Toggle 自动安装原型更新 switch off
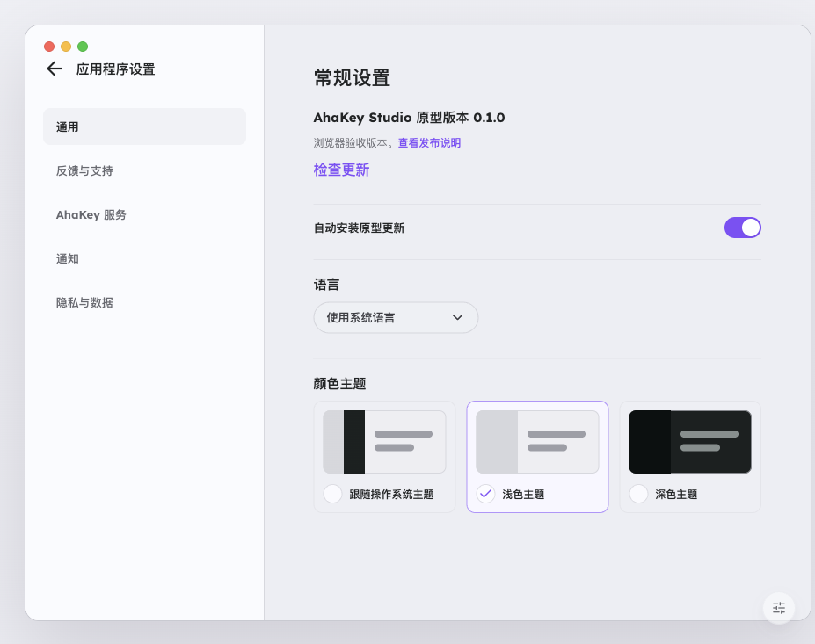The height and width of the screenshot is (644, 815). pyautogui.click(x=742, y=228)
